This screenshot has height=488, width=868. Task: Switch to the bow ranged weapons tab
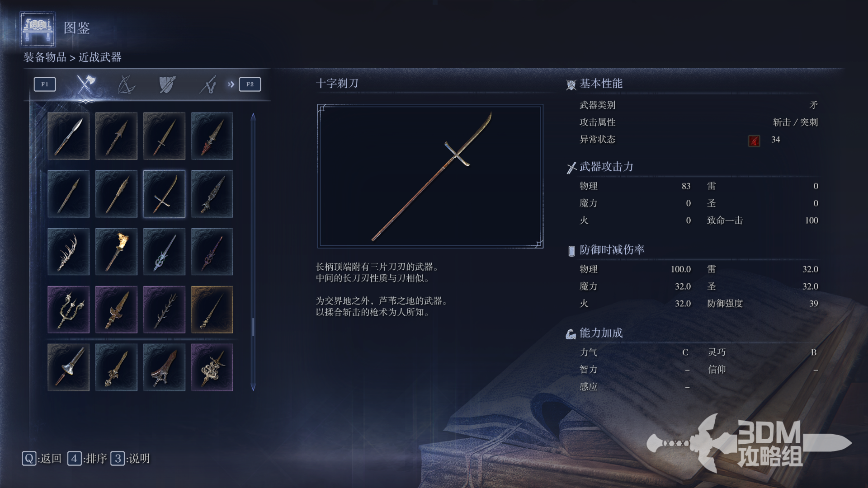126,84
